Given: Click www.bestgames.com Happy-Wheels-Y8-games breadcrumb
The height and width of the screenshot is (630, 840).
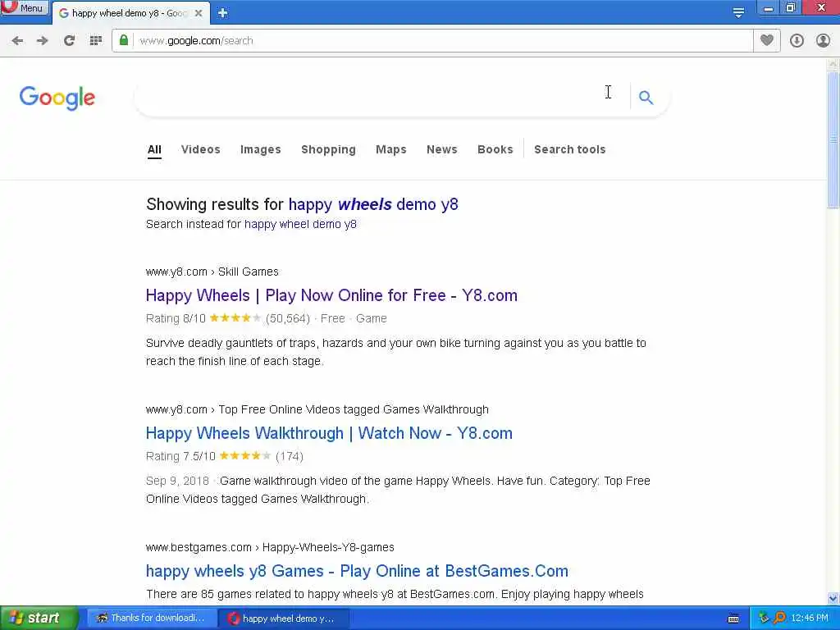Looking at the screenshot, I should [270, 547].
